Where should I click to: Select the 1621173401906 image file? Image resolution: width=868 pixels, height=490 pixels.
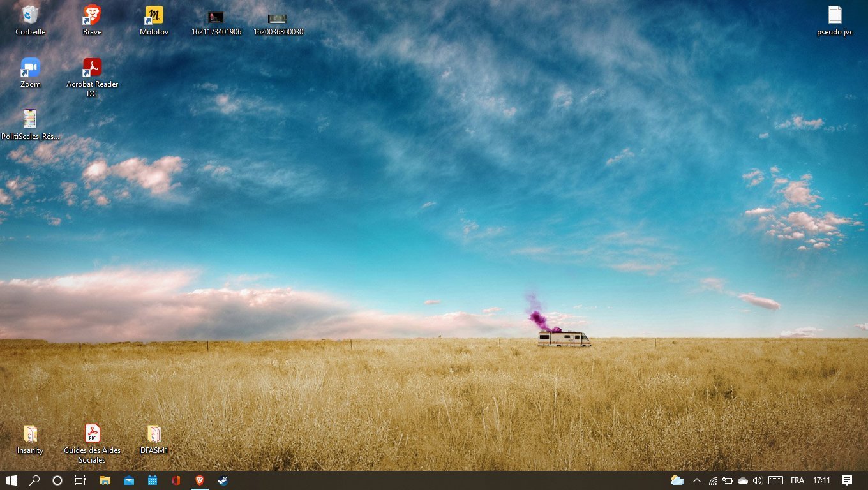[216, 24]
